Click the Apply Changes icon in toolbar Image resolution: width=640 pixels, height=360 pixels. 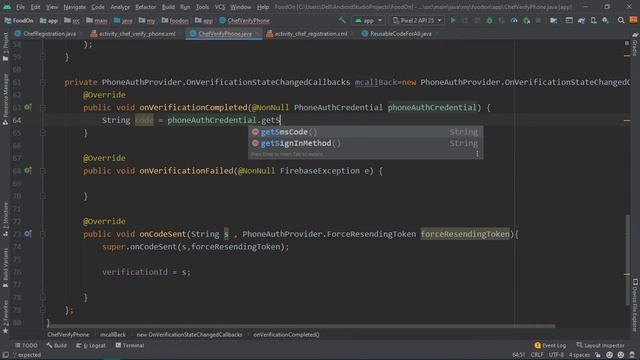click(x=465, y=20)
